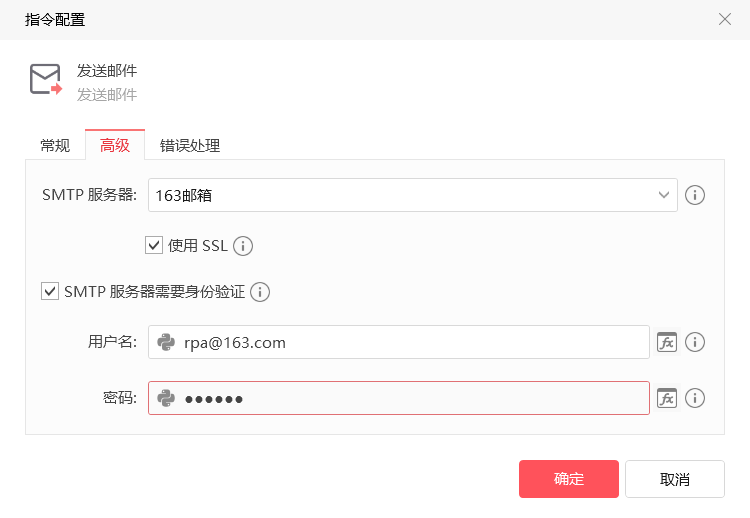Uncheck SMTP 服务器需要身份验证 checkbox

49,291
